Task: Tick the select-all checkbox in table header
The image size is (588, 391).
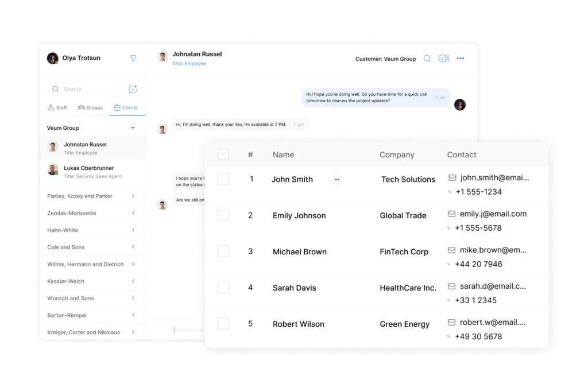Action: click(x=223, y=154)
